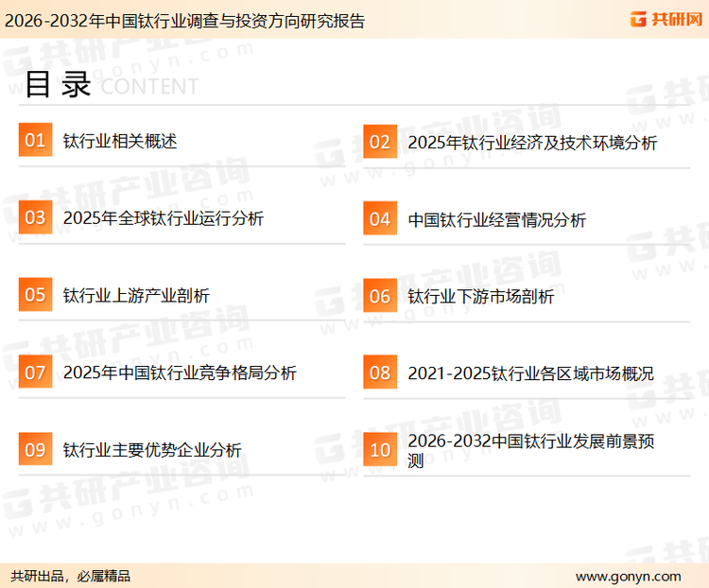Select the orange 05 number badge
Screen dimensions: 709x588
coord(35,294)
